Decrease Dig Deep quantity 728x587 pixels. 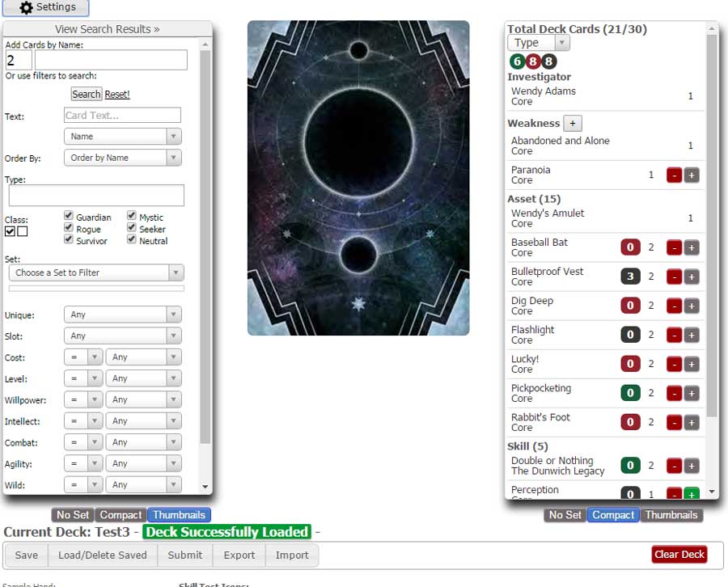pos(674,306)
